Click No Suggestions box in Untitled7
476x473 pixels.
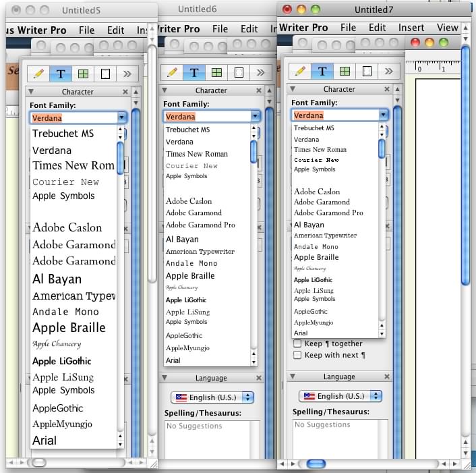pos(340,439)
